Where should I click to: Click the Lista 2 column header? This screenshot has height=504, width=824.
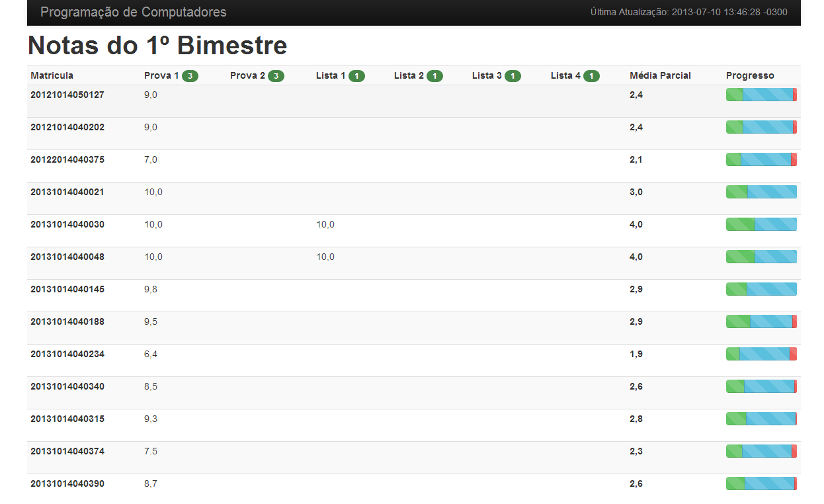409,75
